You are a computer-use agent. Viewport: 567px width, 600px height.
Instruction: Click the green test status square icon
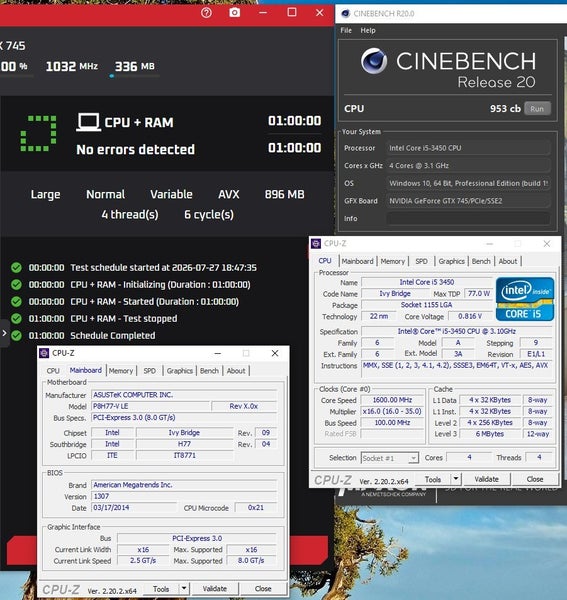38,133
